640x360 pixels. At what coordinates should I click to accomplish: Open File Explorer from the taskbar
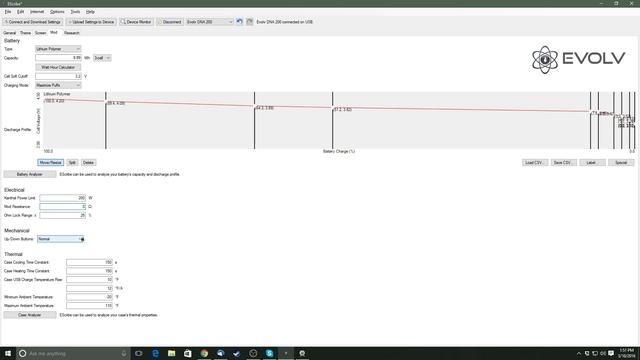tap(171, 353)
